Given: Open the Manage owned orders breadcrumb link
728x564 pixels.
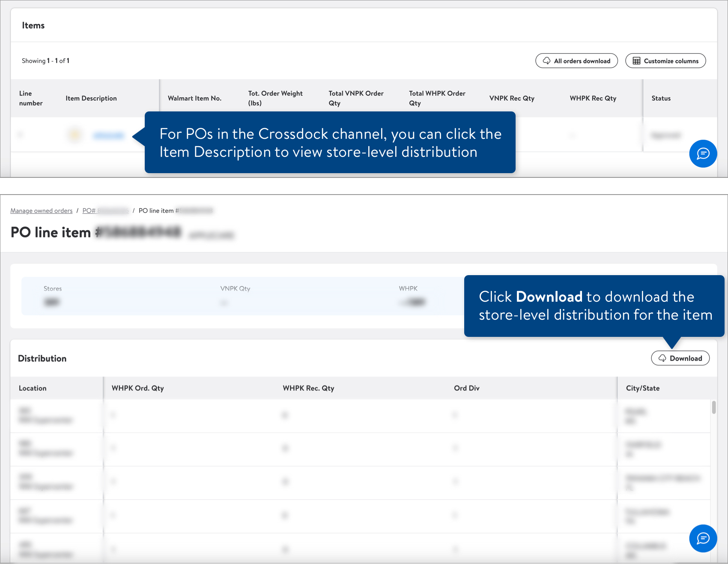Looking at the screenshot, I should [41, 210].
